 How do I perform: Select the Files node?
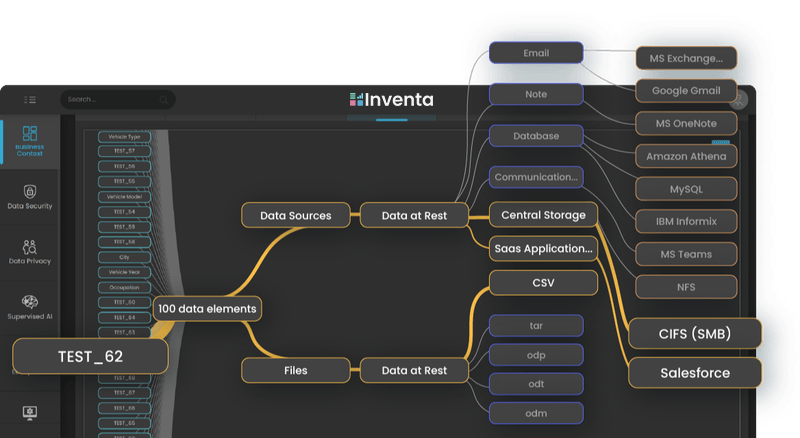pos(296,371)
